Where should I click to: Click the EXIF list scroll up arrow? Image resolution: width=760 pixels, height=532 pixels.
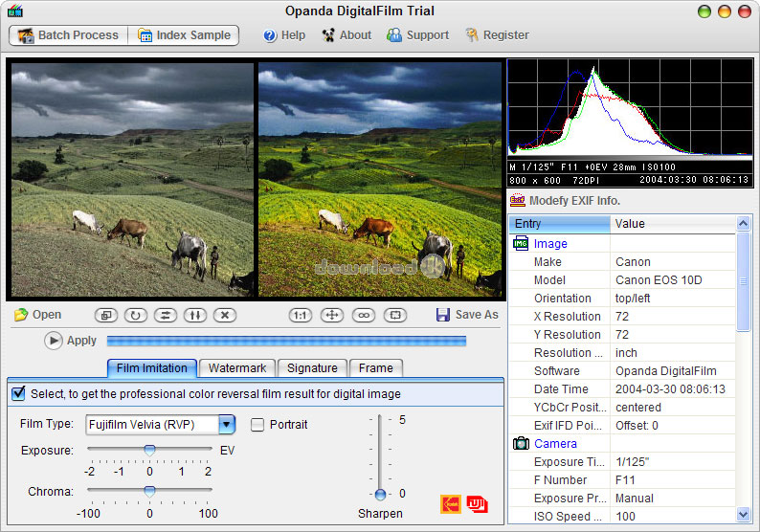point(743,223)
